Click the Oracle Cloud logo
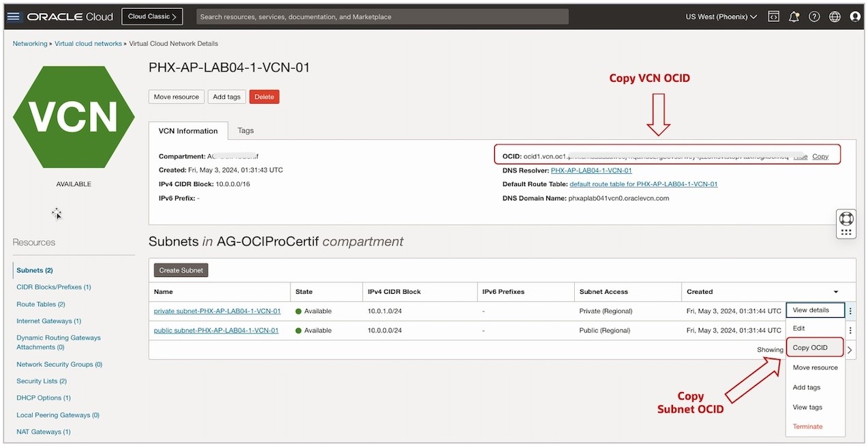Viewport: 868px width, 448px height. tap(70, 16)
